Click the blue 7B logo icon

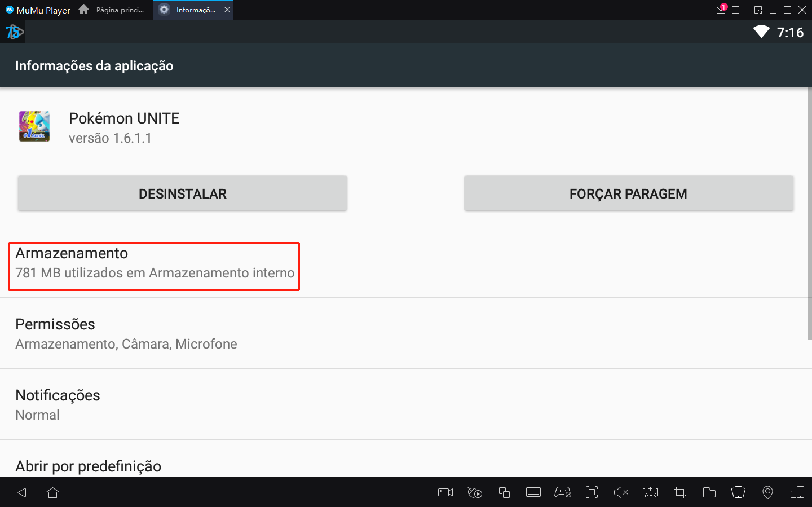[x=14, y=32]
